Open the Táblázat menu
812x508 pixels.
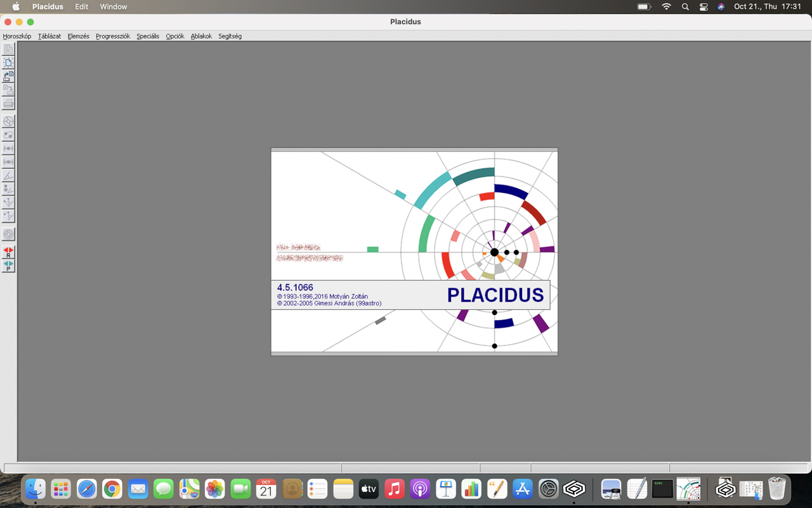tap(49, 36)
